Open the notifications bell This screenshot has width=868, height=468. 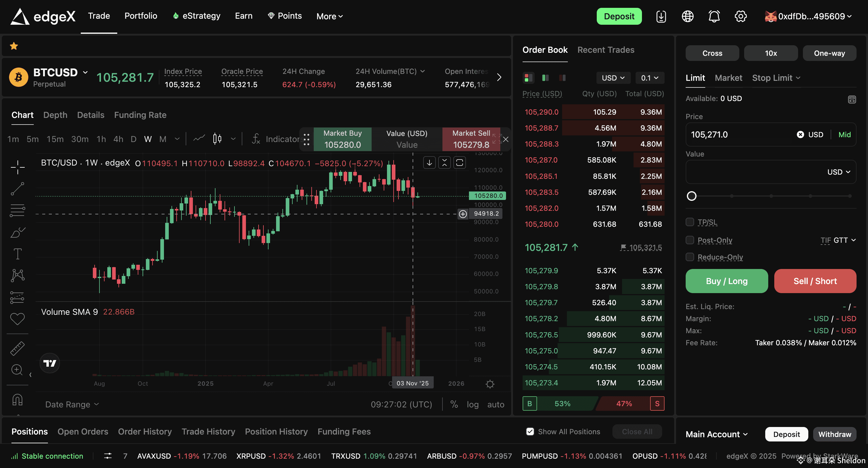(714, 16)
